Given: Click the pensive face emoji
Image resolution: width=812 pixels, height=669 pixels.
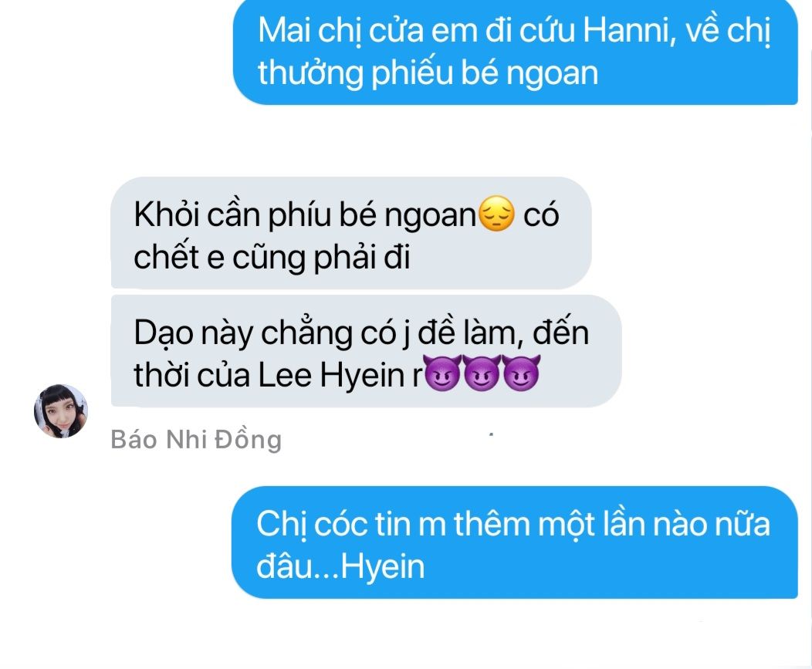Looking at the screenshot, I should coord(496,213).
